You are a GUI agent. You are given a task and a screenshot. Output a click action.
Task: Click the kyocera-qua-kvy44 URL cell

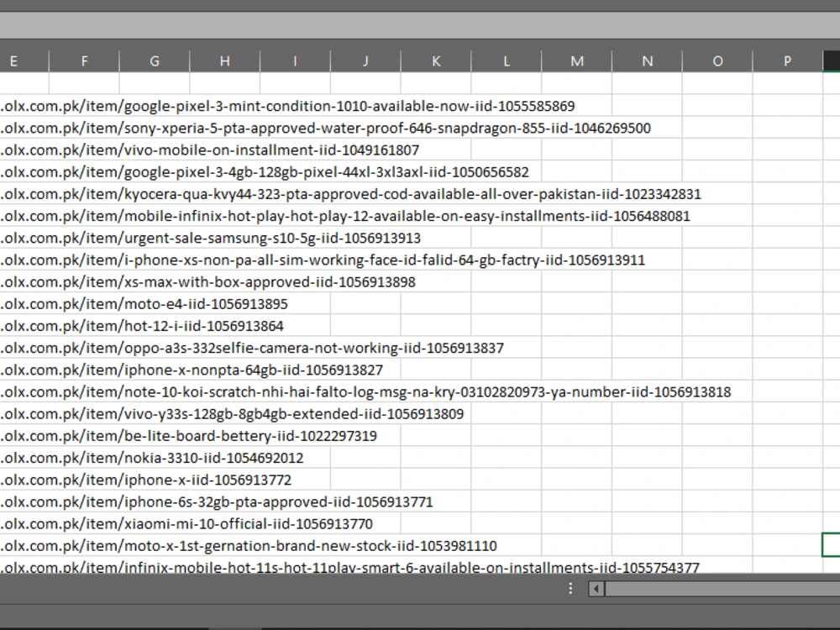(351, 194)
